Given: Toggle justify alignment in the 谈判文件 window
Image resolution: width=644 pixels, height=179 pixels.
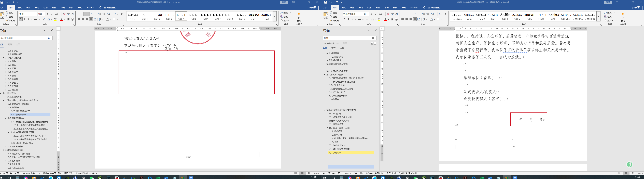Looking at the screenshot, I should (x=415, y=19).
